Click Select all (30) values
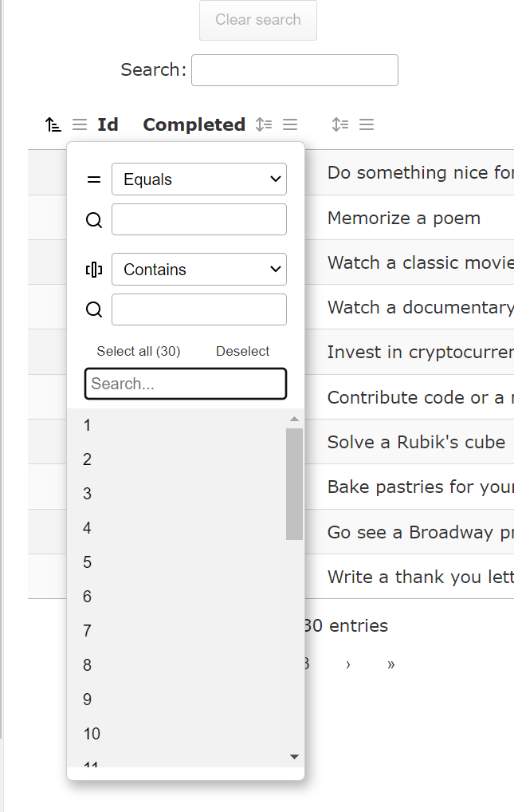 (x=139, y=351)
